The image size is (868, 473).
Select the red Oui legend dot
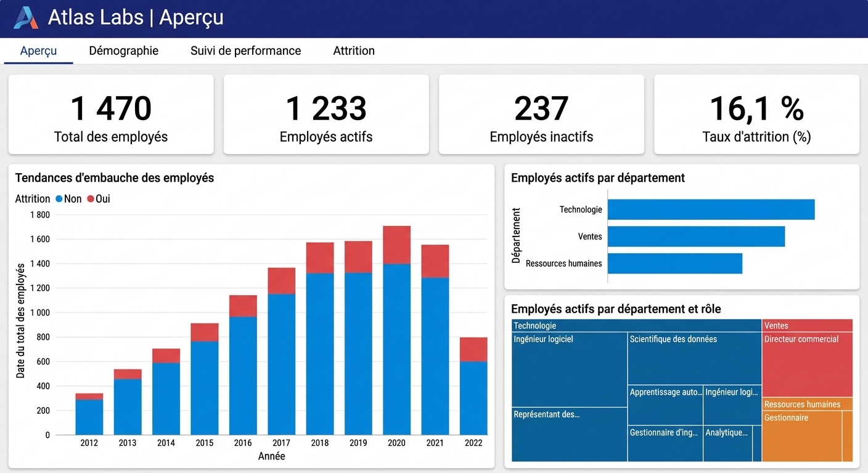point(91,199)
